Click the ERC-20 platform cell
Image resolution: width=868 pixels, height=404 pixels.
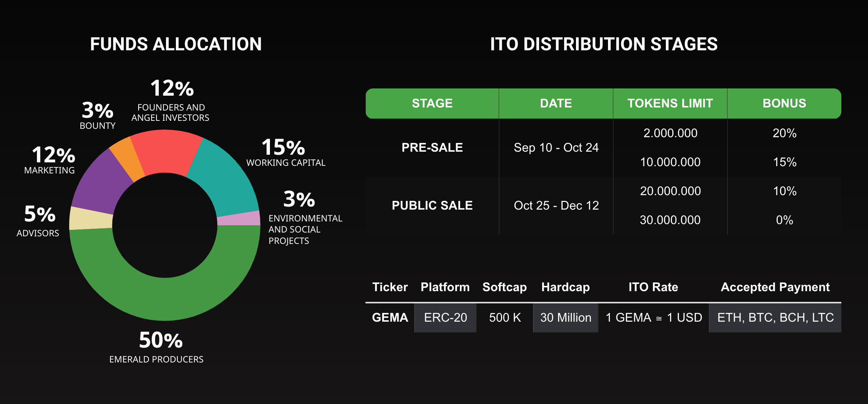tap(445, 317)
